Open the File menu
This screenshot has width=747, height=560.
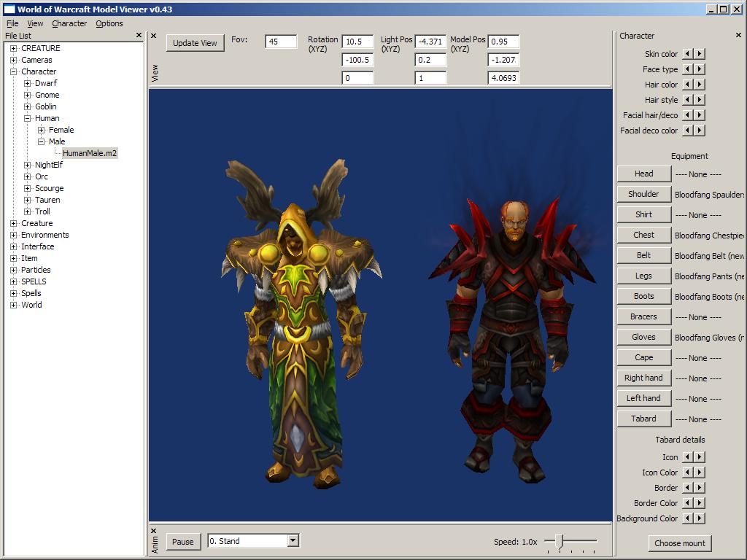click(x=12, y=23)
